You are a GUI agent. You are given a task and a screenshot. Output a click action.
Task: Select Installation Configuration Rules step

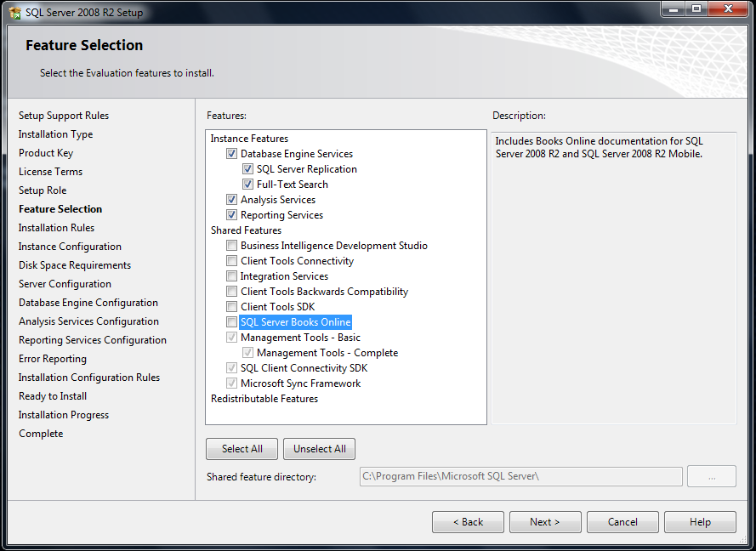coord(89,378)
